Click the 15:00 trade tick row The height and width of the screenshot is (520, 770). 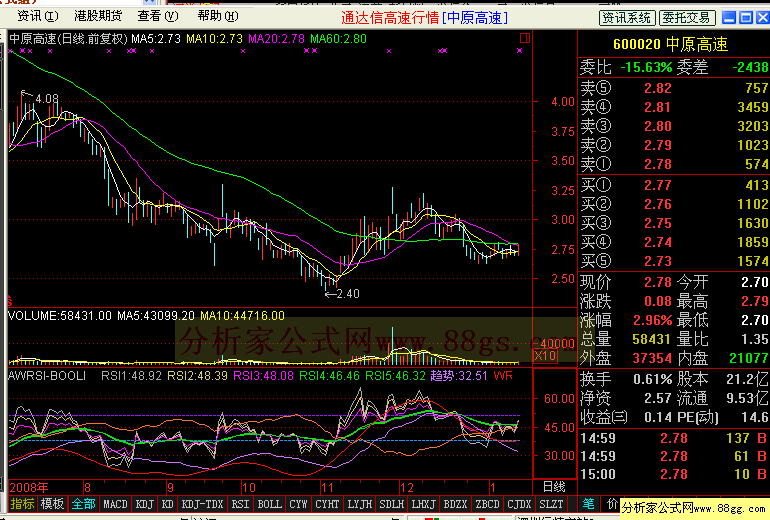[x=674, y=474]
